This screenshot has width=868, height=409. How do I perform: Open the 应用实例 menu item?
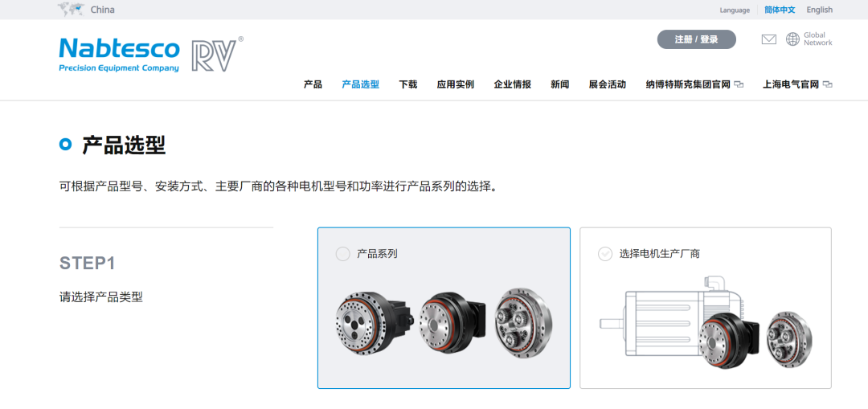click(456, 84)
